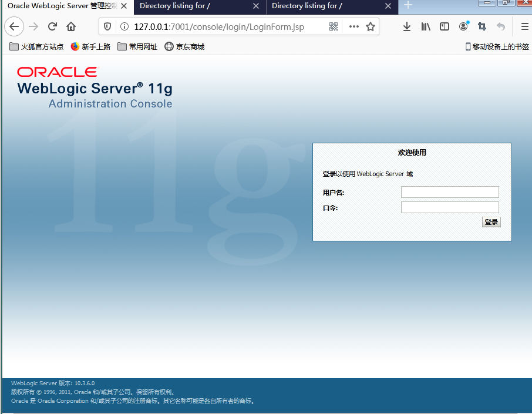The width and height of the screenshot is (532, 414).
Task: Open page actions three-dot menu
Action: [354, 26]
